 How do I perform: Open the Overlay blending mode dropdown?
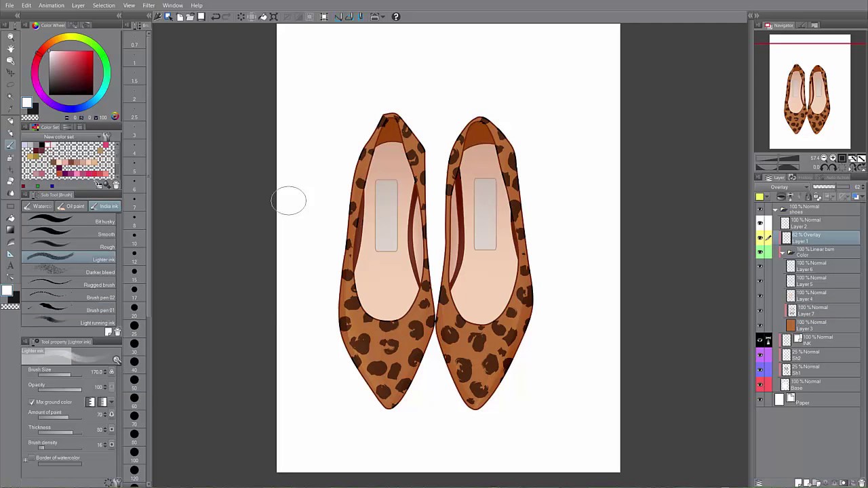tap(783, 187)
